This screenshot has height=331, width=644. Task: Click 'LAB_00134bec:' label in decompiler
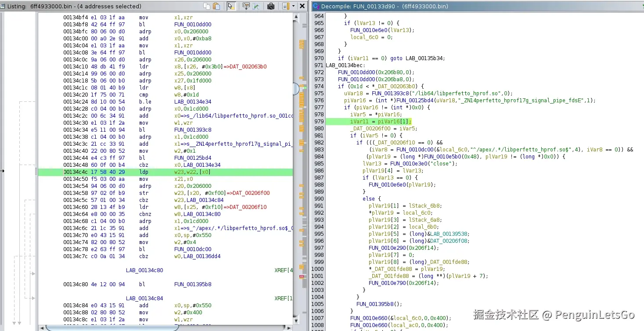345,65
